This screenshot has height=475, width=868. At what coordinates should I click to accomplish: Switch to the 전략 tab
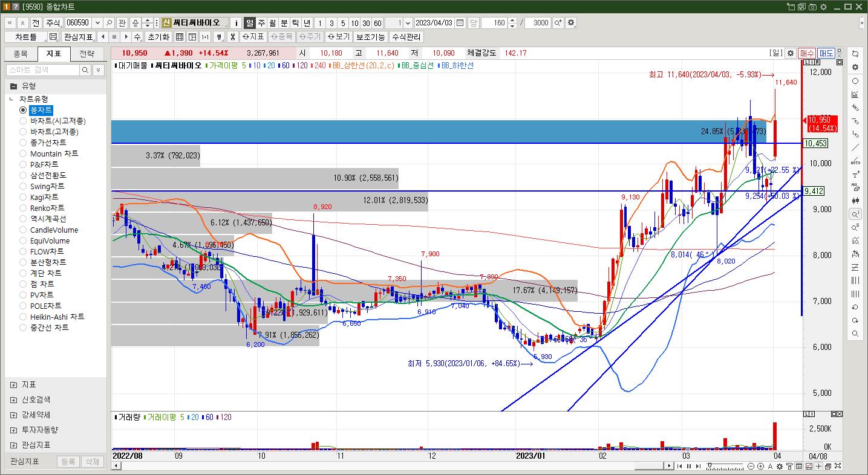point(87,54)
